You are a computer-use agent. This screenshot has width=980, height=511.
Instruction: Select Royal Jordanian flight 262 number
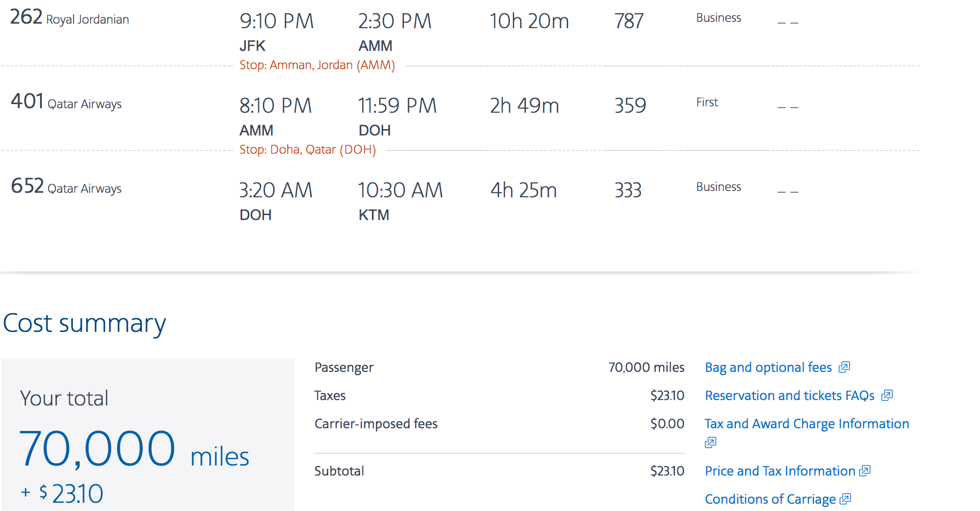[26, 17]
